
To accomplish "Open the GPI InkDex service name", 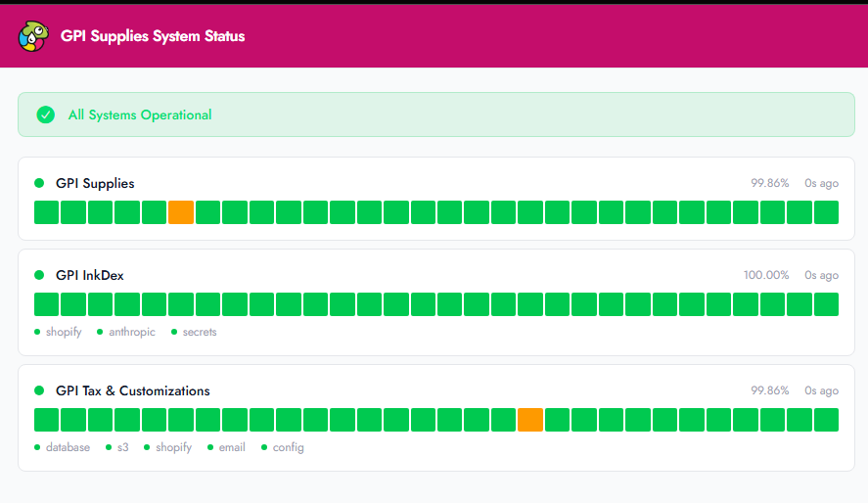I will (x=90, y=275).
